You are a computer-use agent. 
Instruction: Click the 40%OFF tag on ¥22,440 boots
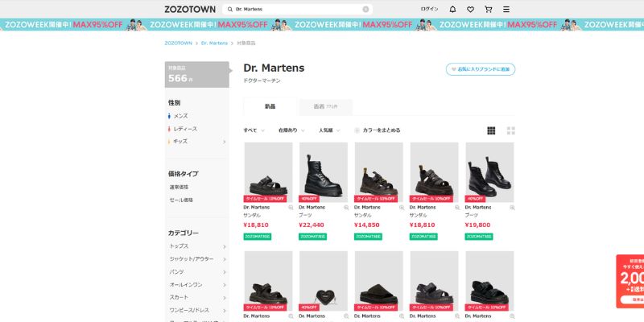309,199
